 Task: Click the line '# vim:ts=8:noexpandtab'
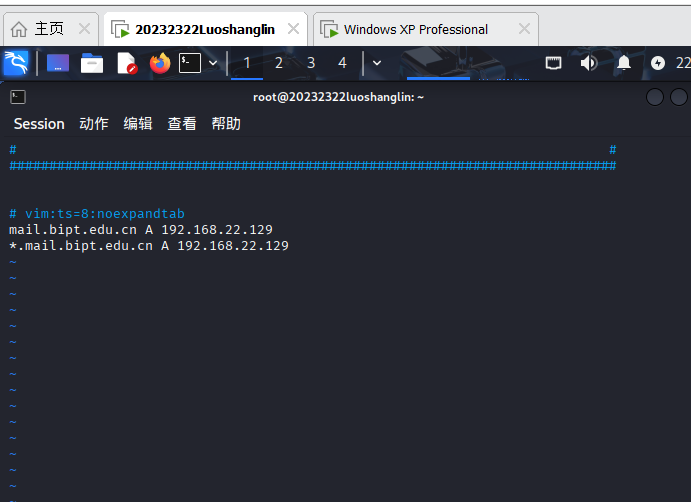(97, 214)
